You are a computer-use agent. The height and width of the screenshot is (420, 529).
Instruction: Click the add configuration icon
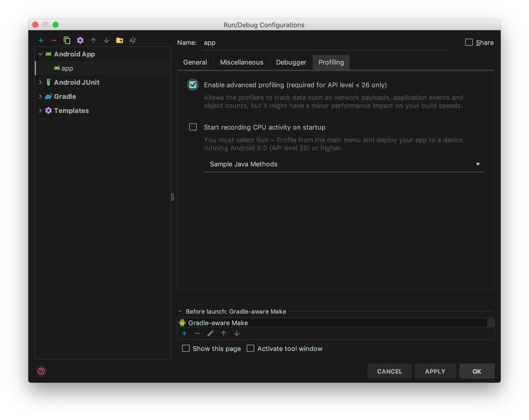(x=41, y=40)
